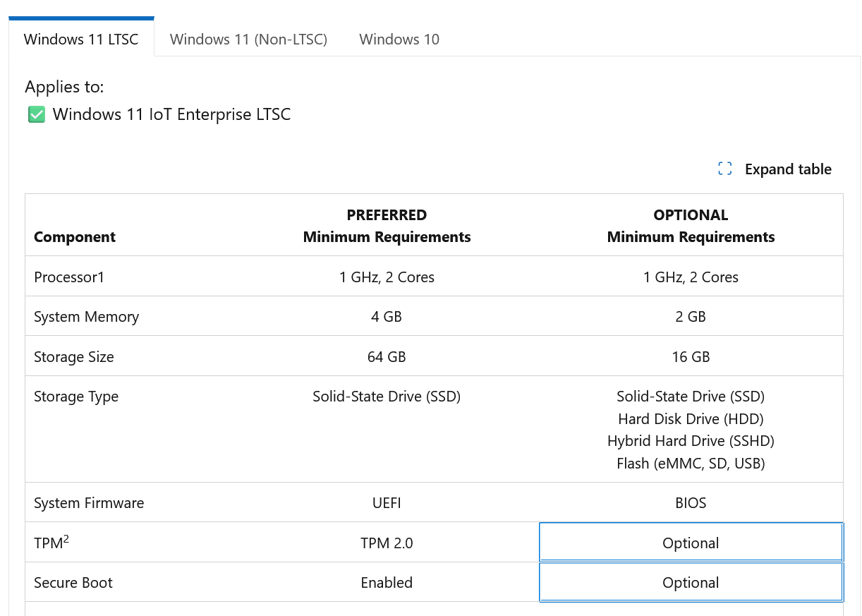Click the OPTIONAL Minimum Requirements column header
Screen dimensions: 862x616
[691, 226]
